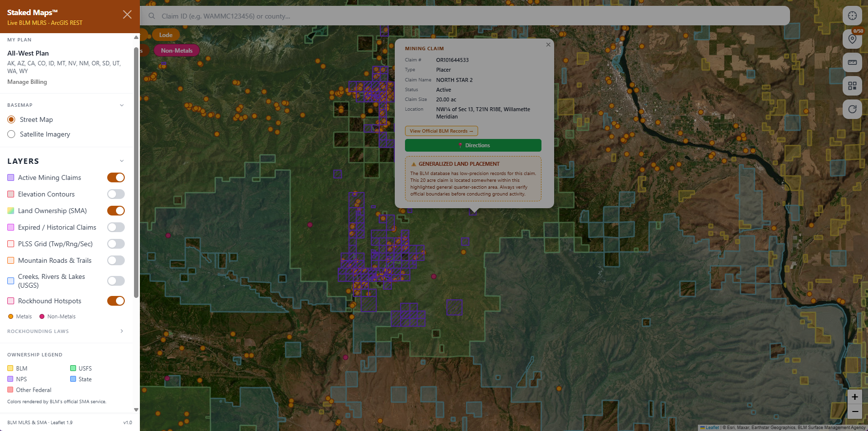This screenshot has width=868, height=431.
Task: Click claim number OR101644533 text
Action: click(x=452, y=60)
